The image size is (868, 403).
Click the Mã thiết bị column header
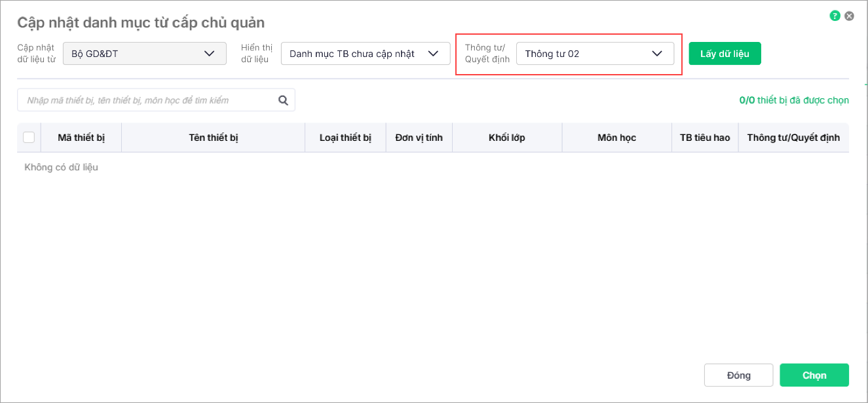pyautogui.click(x=81, y=138)
